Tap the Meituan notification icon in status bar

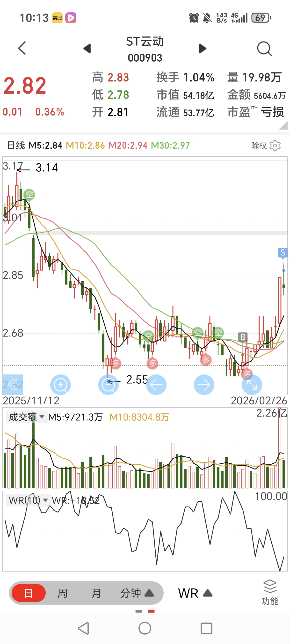[57, 18]
